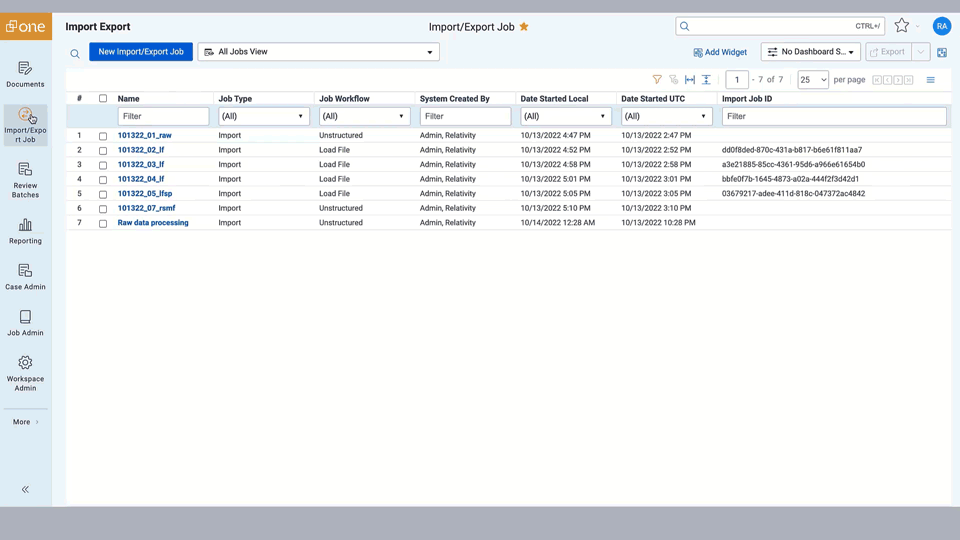
Task: Open the 101322_05_lfsp job link
Action: pyautogui.click(x=145, y=194)
